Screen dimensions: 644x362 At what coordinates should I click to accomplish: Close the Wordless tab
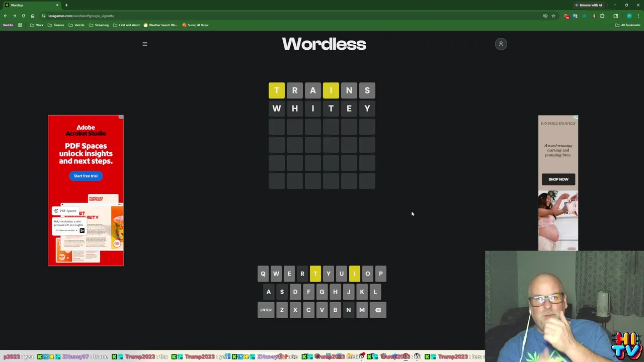tap(57, 5)
